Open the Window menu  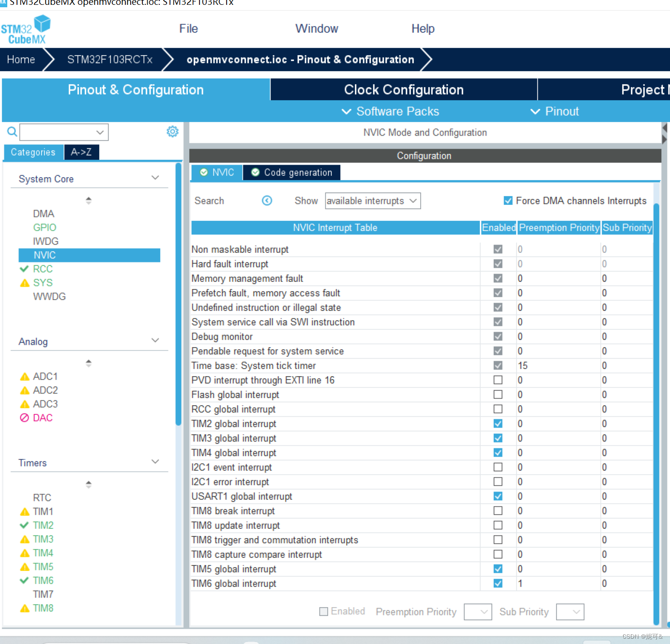point(317,29)
